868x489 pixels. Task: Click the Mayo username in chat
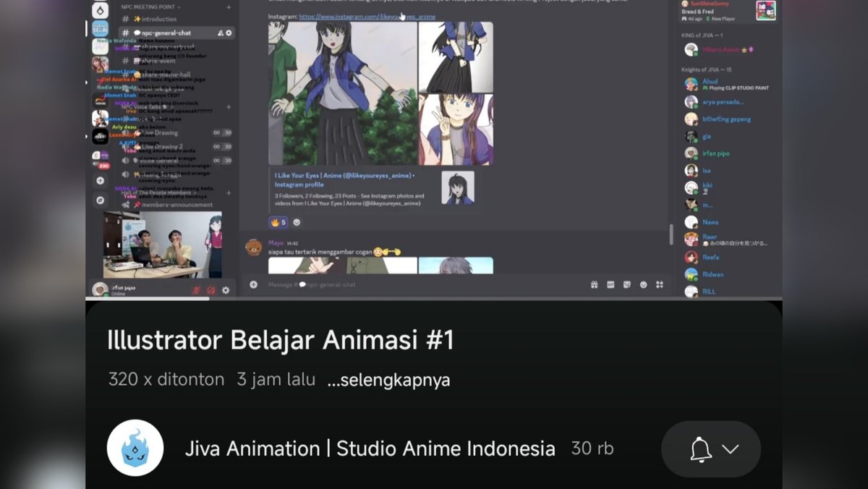276,243
